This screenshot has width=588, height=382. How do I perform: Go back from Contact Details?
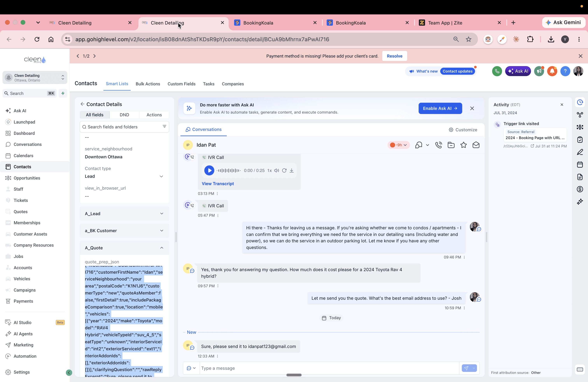point(82,104)
